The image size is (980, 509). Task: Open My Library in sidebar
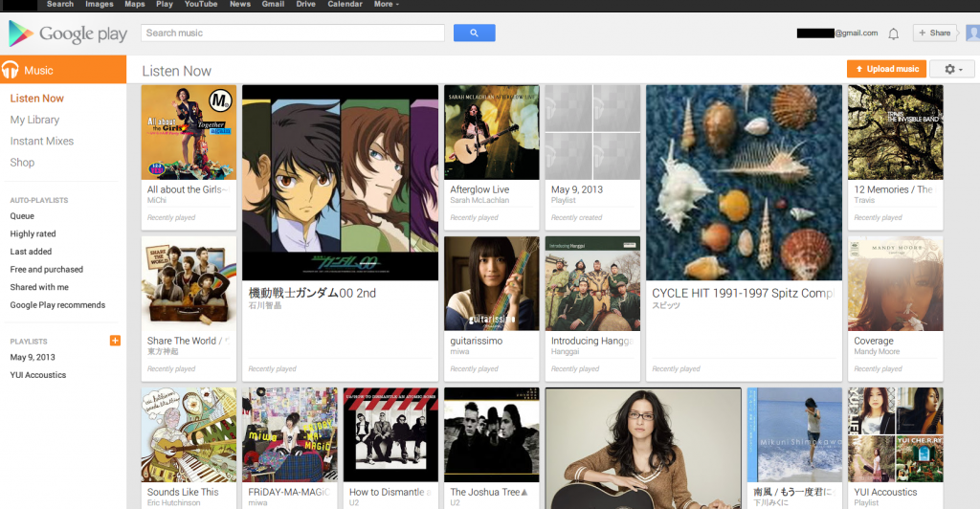tap(34, 120)
